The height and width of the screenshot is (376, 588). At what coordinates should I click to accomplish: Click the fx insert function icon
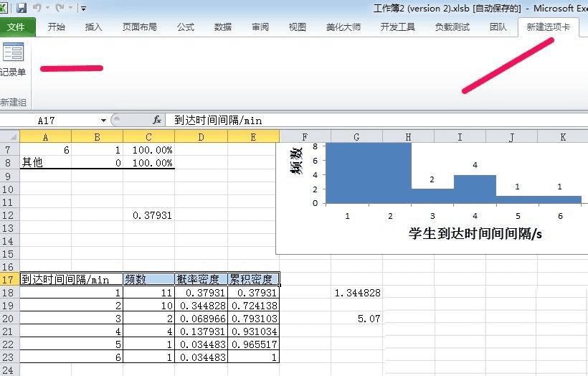[157, 120]
